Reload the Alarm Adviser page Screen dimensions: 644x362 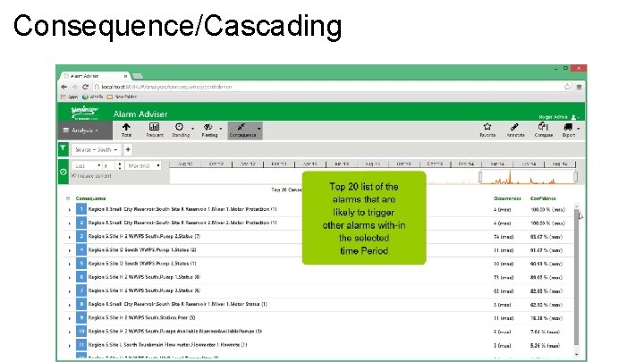(85, 87)
